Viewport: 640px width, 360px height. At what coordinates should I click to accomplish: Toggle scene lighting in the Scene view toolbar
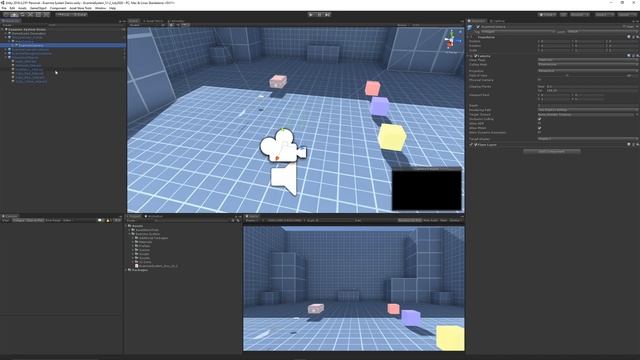171,25
